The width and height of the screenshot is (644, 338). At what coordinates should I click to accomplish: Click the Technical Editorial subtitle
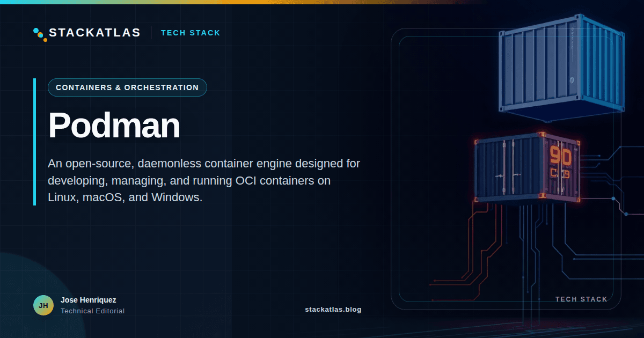tap(92, 311)
